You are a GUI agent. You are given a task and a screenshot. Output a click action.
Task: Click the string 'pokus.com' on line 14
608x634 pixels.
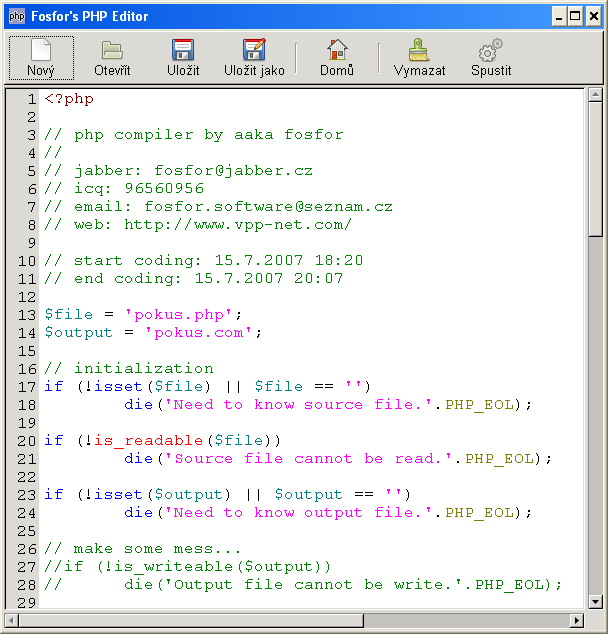[x=198, y=333]
